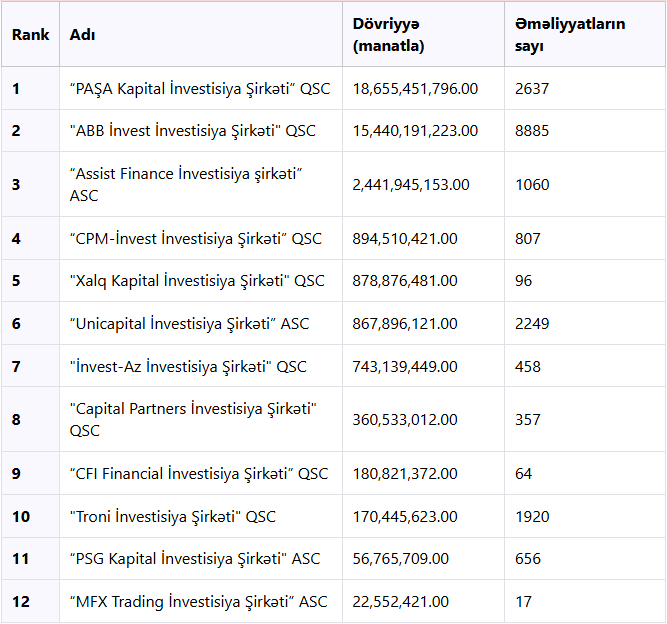This screenshot has height=624, width=667.
Task: Click the Assist Finance İnvestisiya şirkəti cell
Action: [x=186, y=185]
